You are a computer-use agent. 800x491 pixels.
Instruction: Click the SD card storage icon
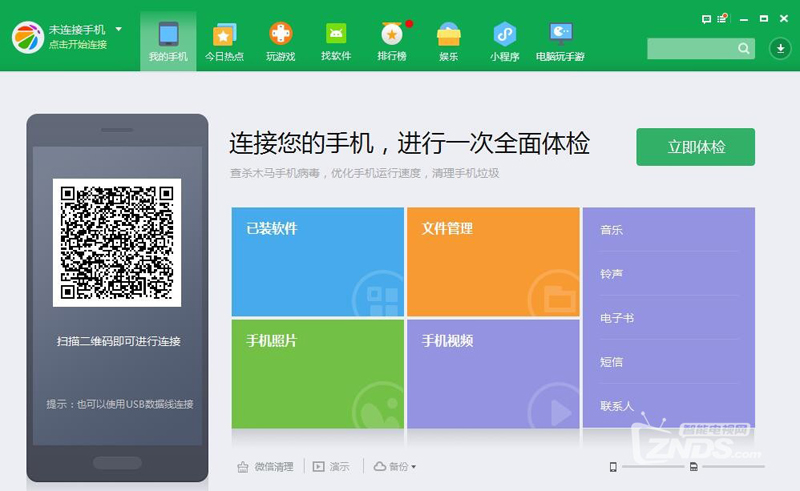point(694,467)
